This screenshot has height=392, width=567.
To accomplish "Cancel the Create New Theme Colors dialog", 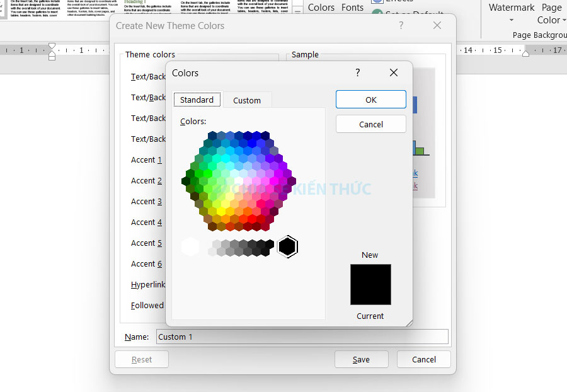I will pyautogui.click(x=423, y=359).
